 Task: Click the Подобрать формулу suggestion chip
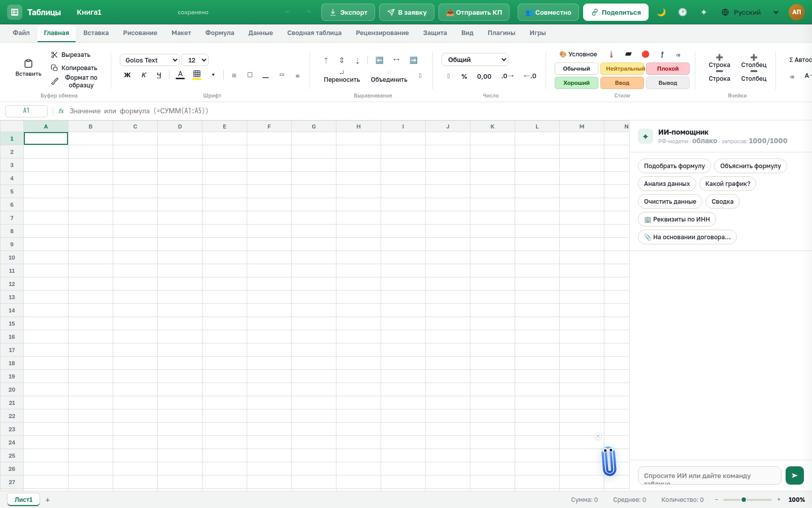tap(674, 166)
